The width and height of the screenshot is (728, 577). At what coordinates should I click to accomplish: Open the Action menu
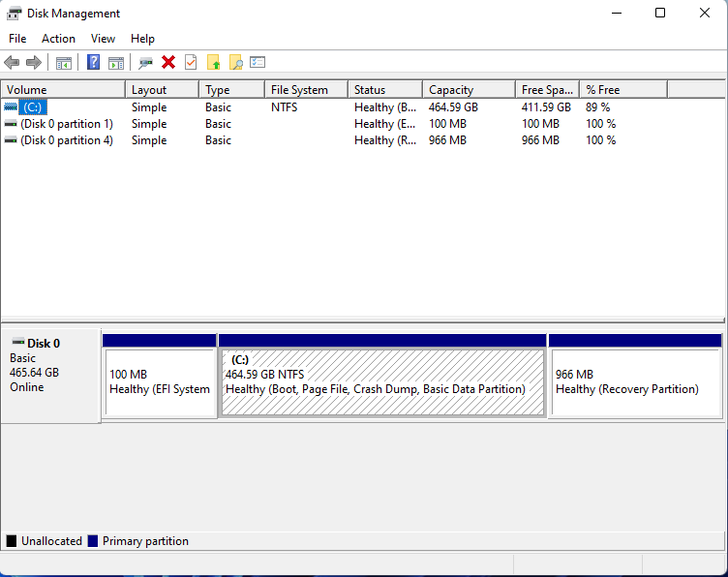58,39
